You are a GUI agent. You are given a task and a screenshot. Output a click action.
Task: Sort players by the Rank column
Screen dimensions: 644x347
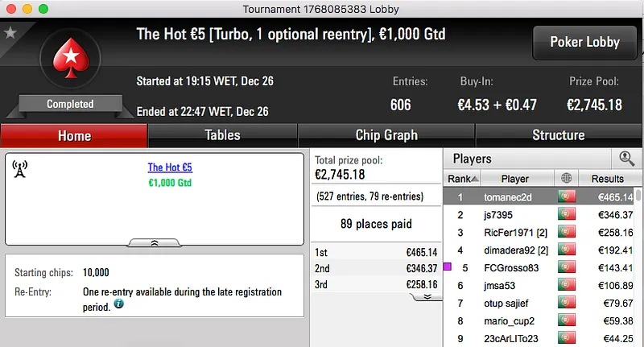tap(463, 178)
